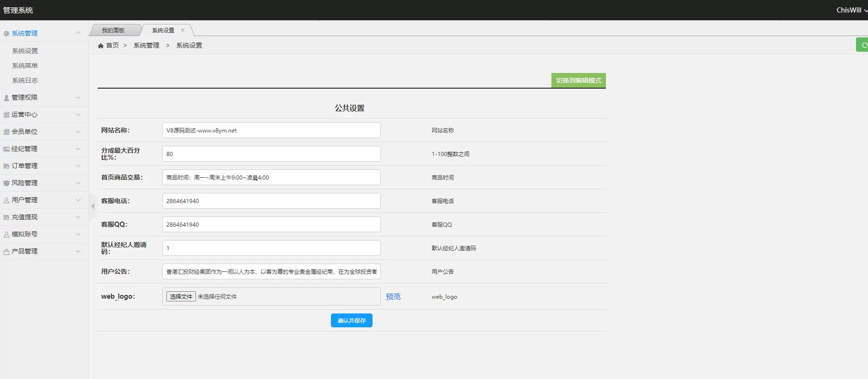Collapse the 系统管理 menu chevron

pyautogui.click(x=78, y=33)
